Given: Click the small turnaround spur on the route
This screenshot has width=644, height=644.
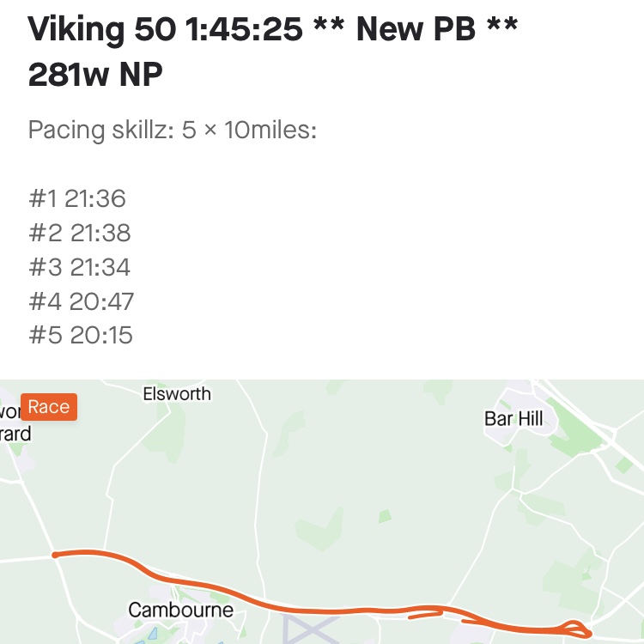Looking at the screenshot, I should [425, 615].
